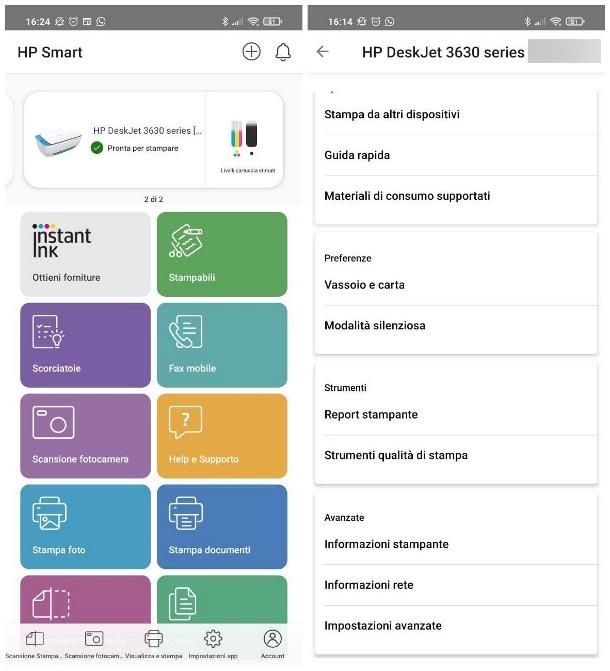Tap the Preferenze section header
The width and height of the screenshot is (610, 671).
[x=348, y=258]
